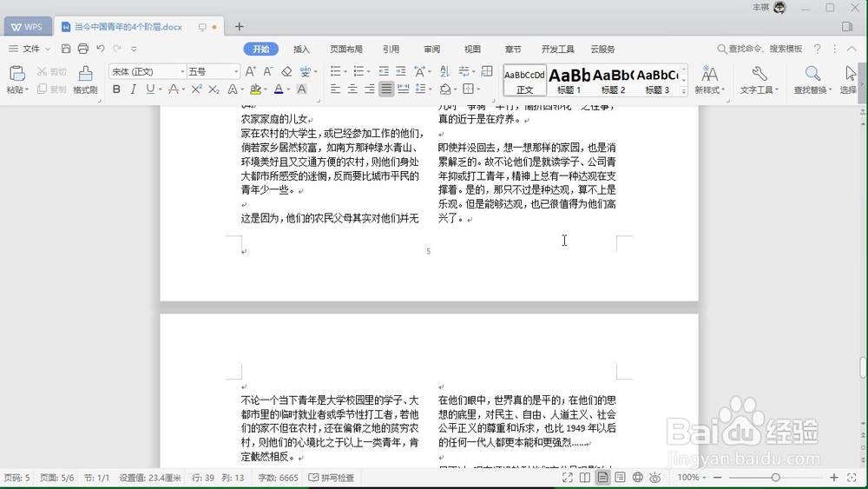Click the zoom slider handle
The height and width of the screenshot is (489, 868).
(775, 478)
